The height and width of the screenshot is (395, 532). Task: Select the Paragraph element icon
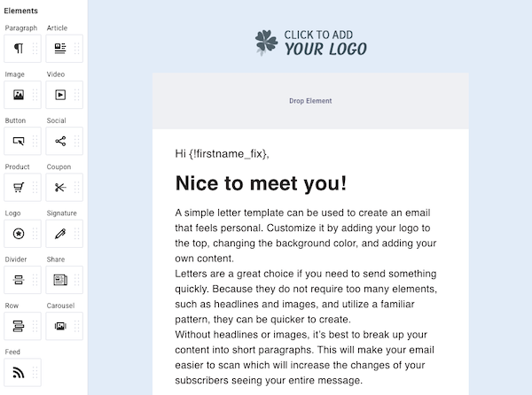[x=19, y=49]
